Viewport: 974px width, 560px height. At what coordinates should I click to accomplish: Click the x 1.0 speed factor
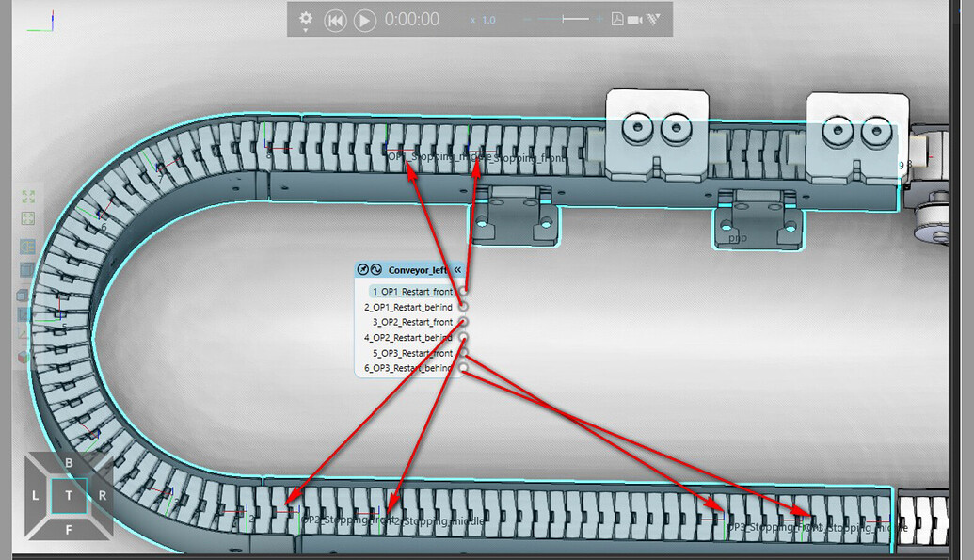click(x=484, y=20)
